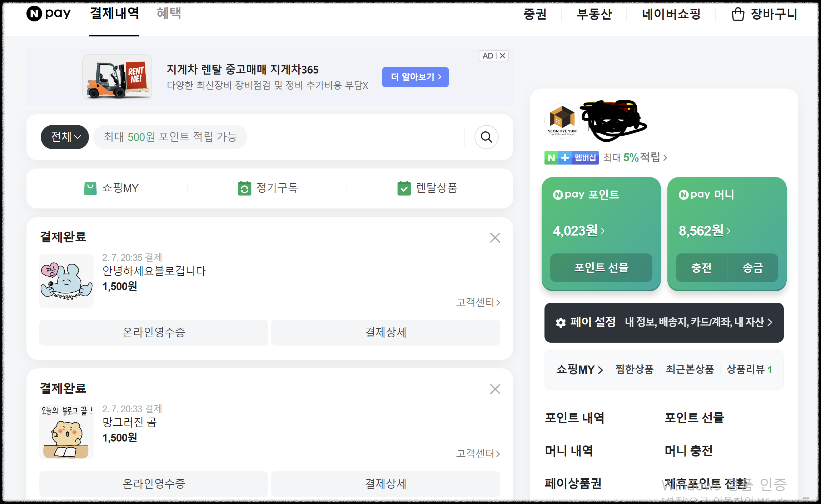Click the 충전 button on money card
The height and width of the screenshot is (504, 821).
[x=701, y=268]
